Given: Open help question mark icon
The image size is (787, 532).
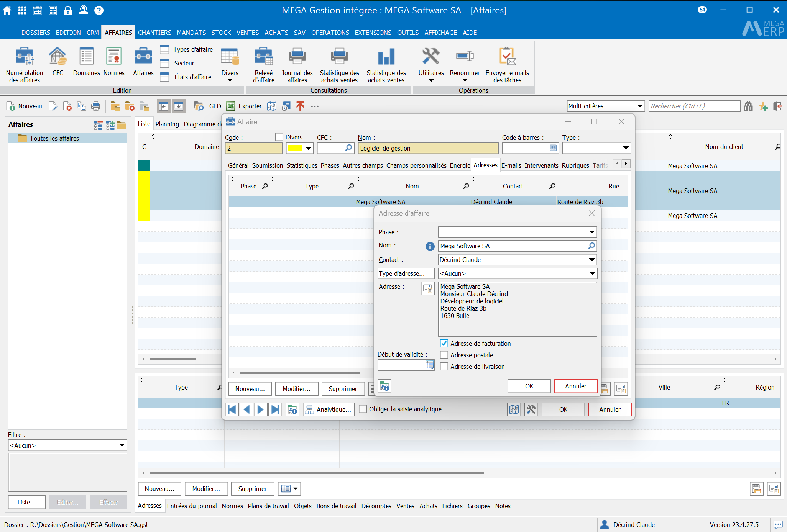Looking at the screenshot, I should point(99,10).
